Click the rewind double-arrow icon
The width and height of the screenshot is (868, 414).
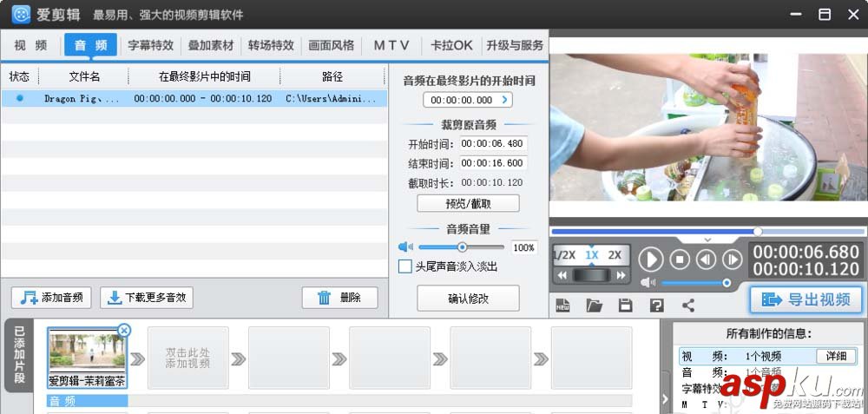point(562,275)
